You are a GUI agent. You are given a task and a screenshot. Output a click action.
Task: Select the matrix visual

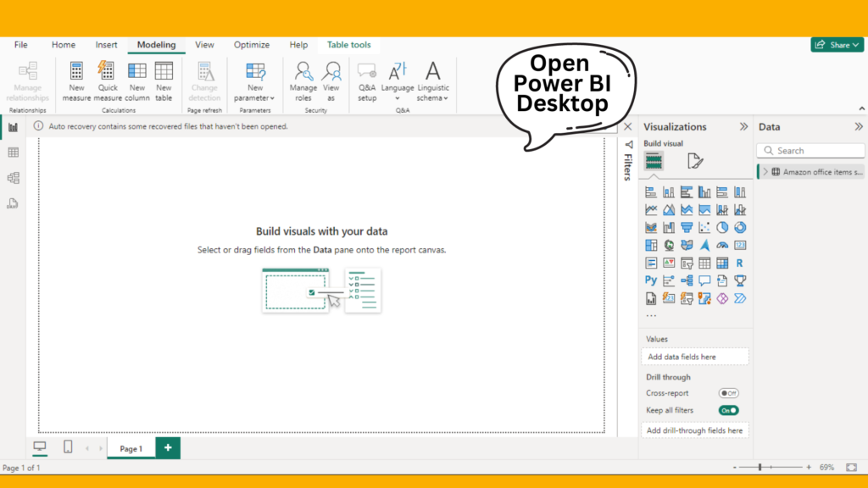click(722, 263)
